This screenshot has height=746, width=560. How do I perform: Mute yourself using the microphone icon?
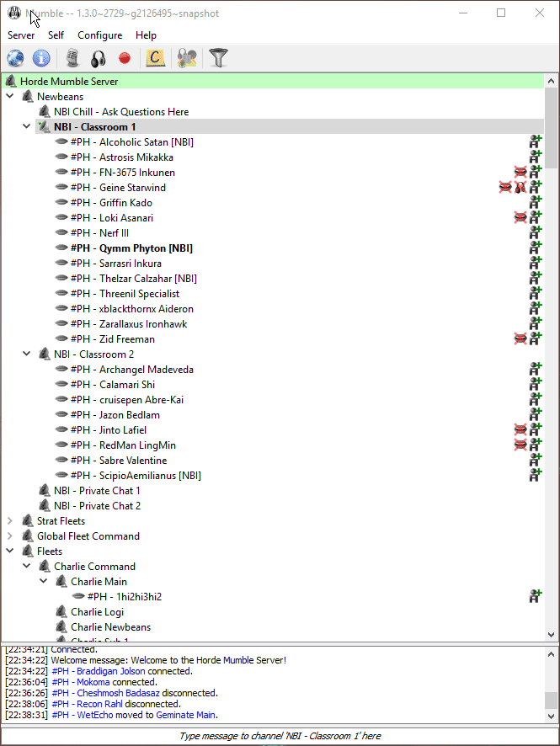72,58
